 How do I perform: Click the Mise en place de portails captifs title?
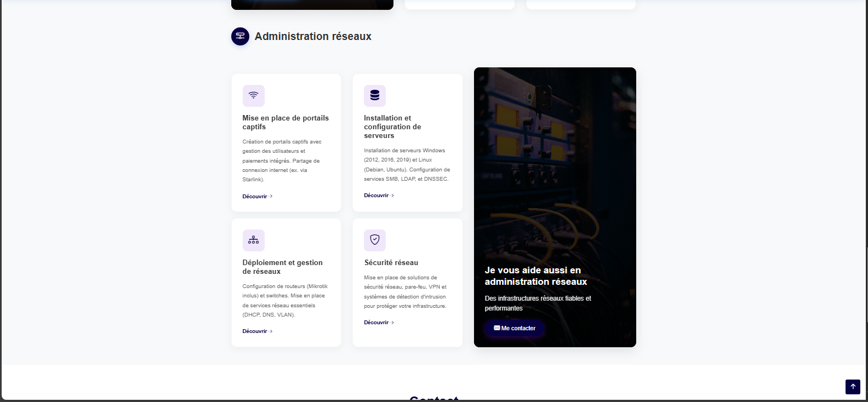pyautogui.click(x=285, y=122)
